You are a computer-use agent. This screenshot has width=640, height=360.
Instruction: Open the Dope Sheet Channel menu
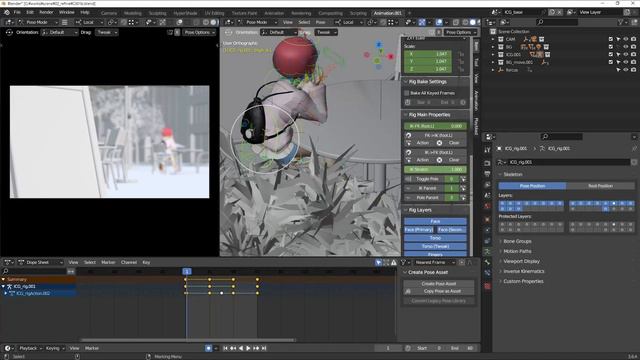point(129,262)
